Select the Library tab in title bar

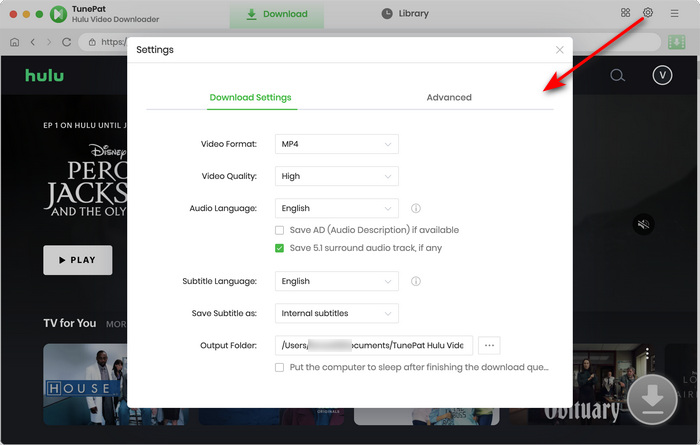point(405,14)
